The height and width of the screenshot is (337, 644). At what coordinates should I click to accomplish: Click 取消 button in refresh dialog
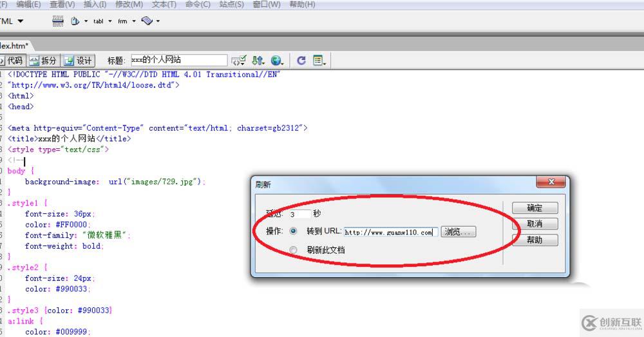(x=535, y=224)
